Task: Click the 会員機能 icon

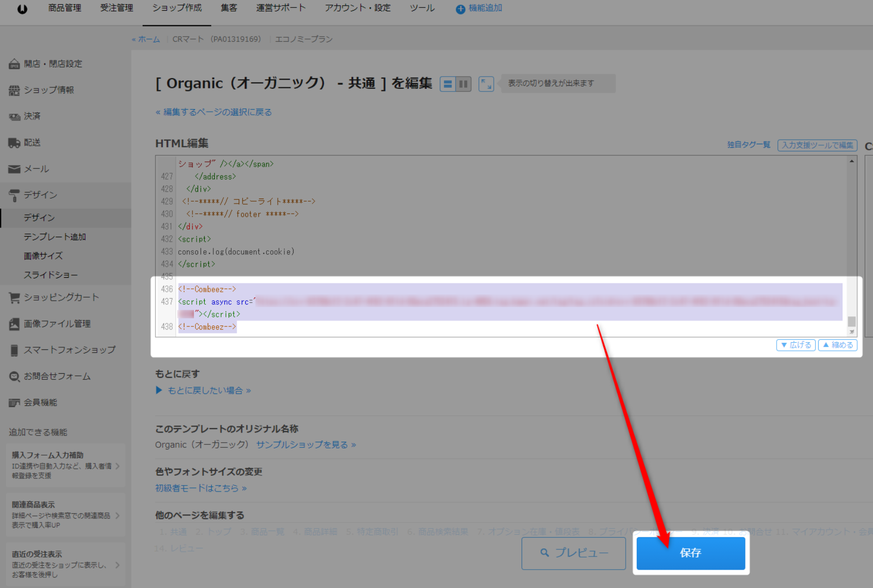Action: (x=14, y=403)
